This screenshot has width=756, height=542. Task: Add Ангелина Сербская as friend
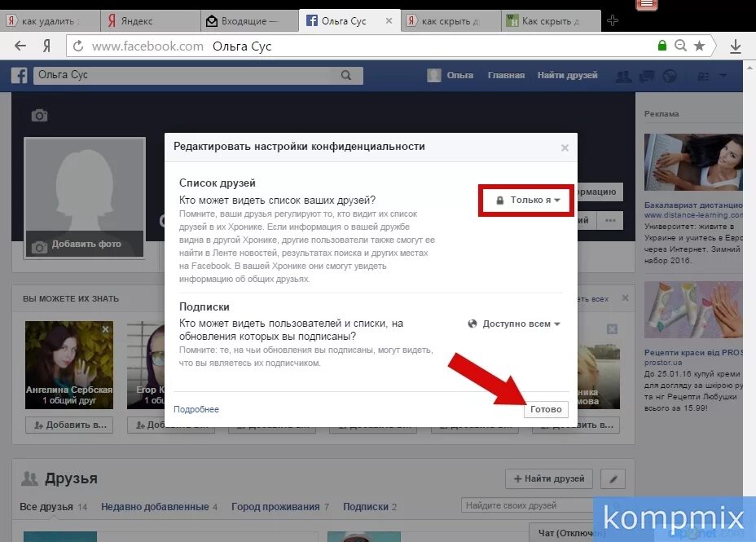point(69,425)
